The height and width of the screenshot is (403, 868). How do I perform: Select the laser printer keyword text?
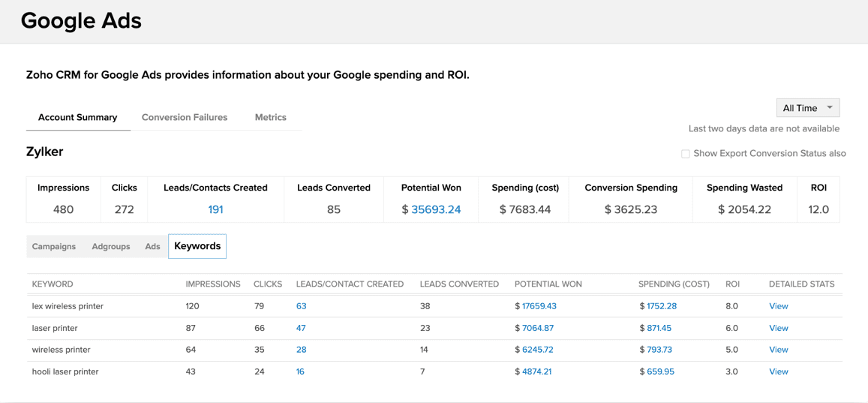pyautogui.click(x=55, y=328)
